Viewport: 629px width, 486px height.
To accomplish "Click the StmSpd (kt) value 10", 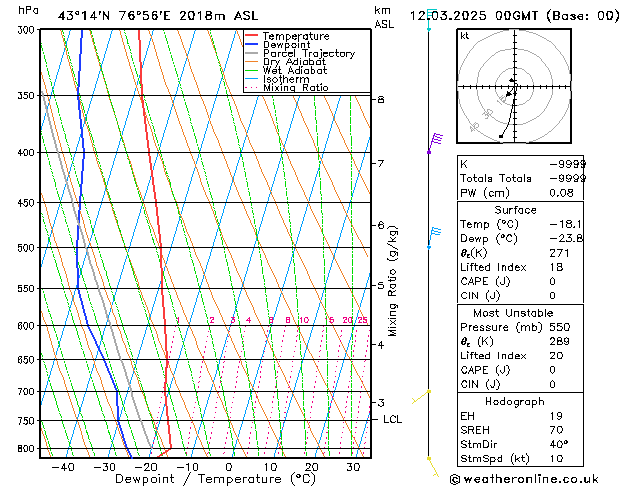I will 556,459.
